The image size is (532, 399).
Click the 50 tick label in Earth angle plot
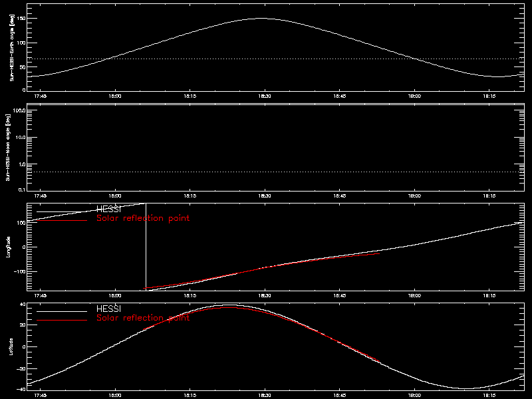23,67
